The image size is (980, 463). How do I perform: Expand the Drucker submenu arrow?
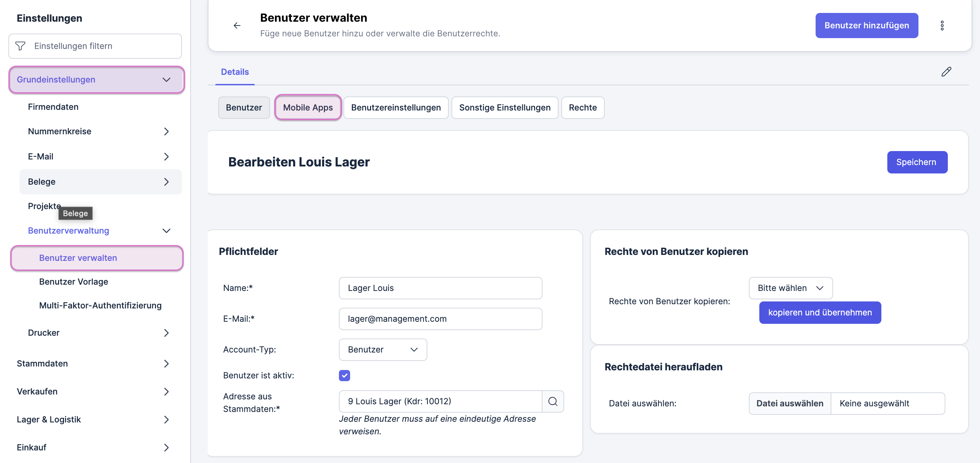coord(166,333)
